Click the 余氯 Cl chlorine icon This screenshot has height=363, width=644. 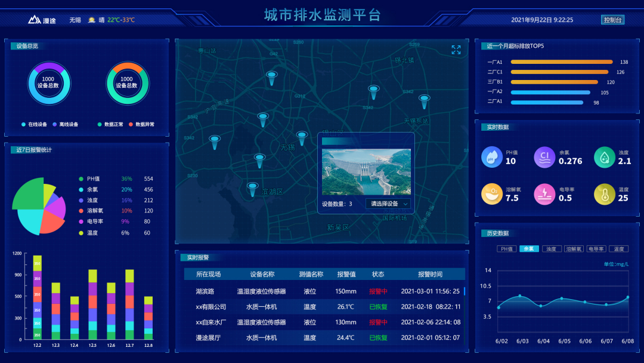coord(544,157)
